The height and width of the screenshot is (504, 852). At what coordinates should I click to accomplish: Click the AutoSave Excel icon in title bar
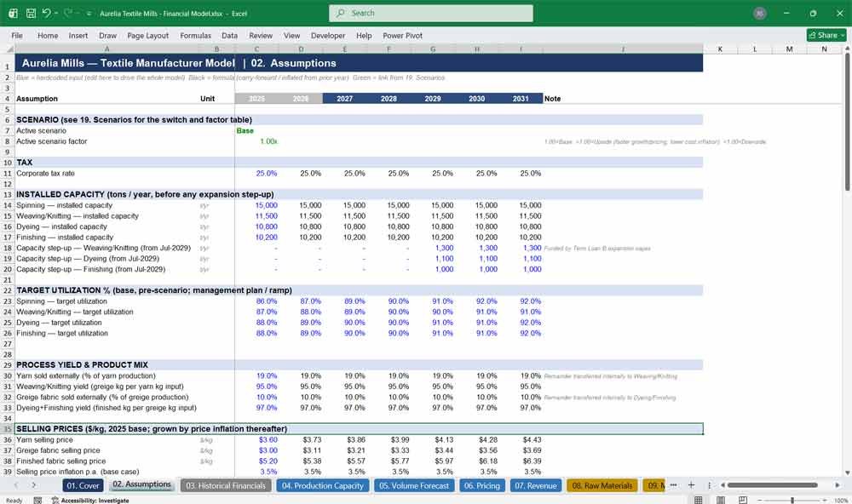pyautogui.click(x=13, y=13)
